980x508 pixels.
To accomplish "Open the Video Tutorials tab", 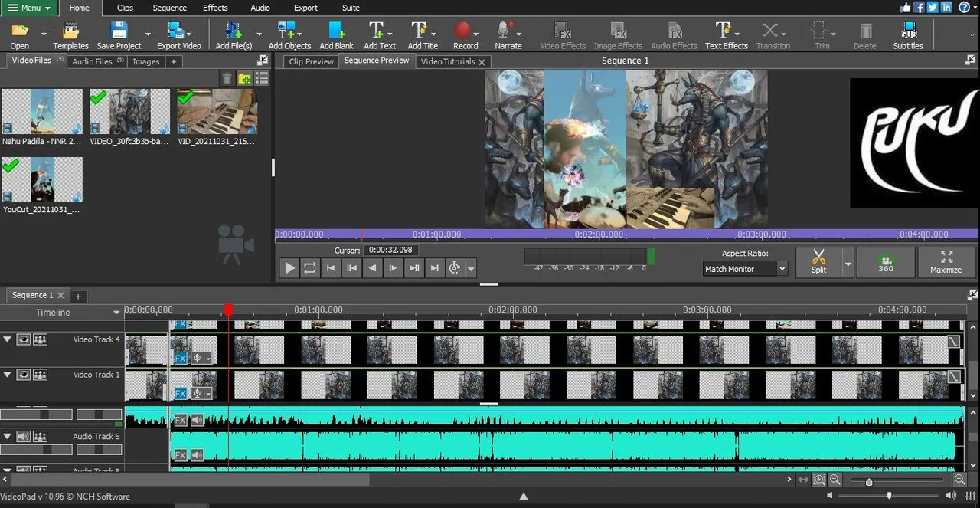I will 453,61.
